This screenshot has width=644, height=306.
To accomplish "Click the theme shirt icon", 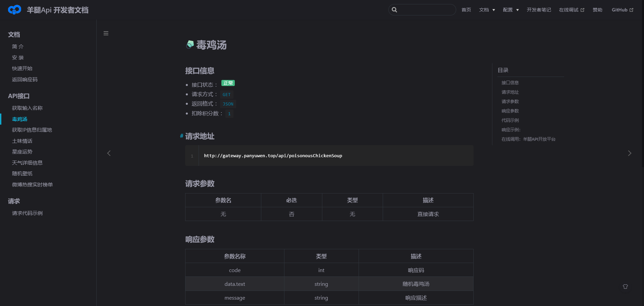I will pyautogui.click(x=625, y=287).
